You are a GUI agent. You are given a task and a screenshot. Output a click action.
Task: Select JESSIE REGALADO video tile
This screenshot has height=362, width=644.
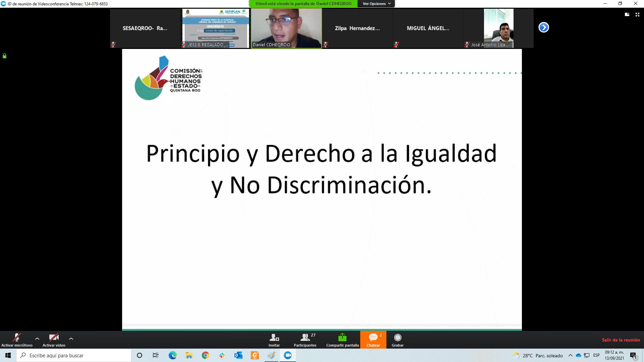coord(216,28)
